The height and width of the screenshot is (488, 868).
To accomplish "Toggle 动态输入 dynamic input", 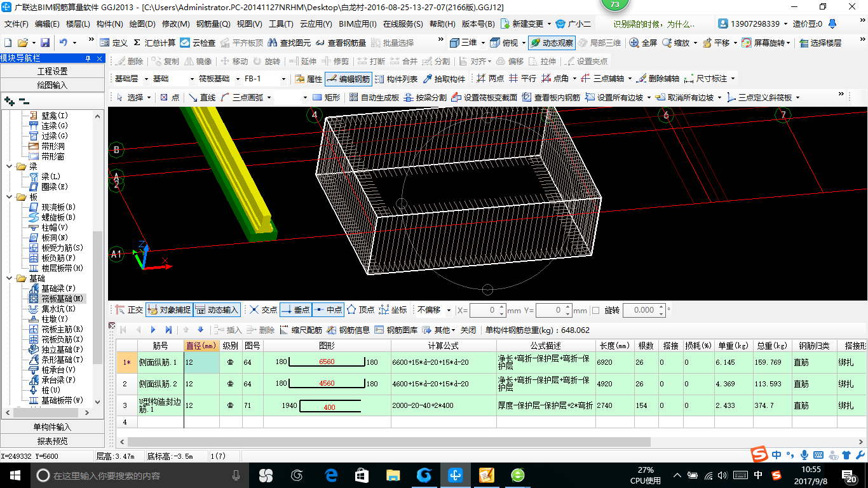I will coord(217,310).
